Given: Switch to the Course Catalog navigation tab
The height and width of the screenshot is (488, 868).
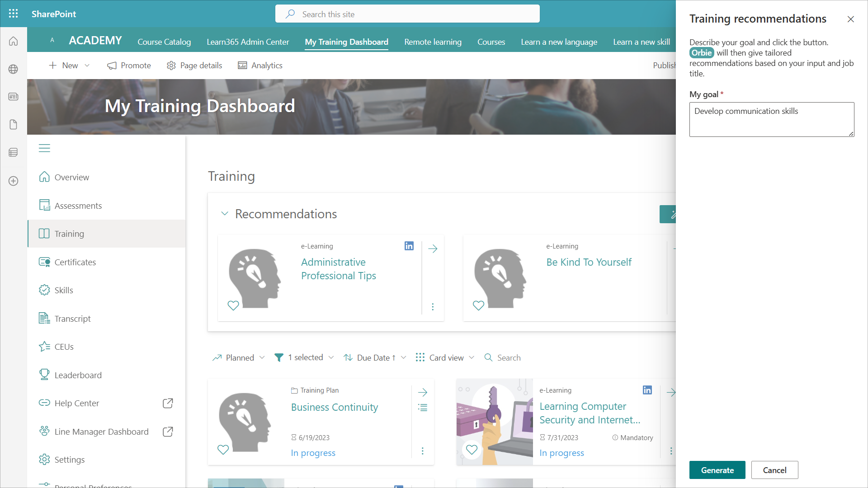Looking at the screenshot, I should coord(164,42).
